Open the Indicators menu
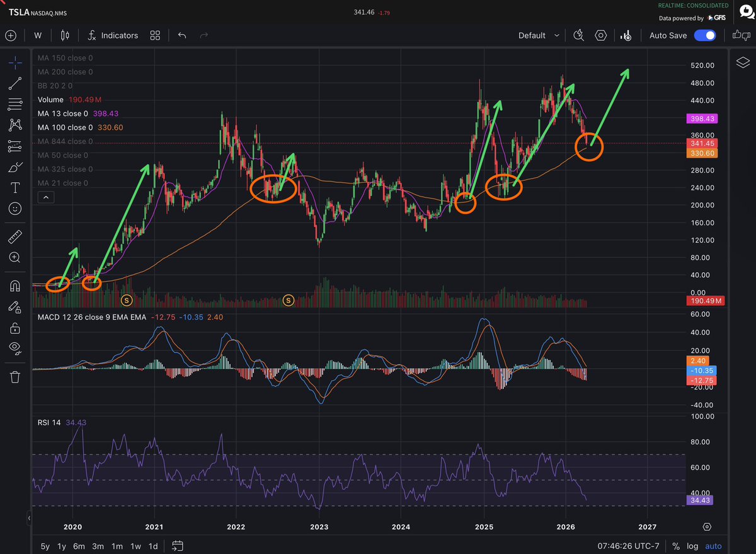Screen dimensions: 756x554 pos(113,35)
